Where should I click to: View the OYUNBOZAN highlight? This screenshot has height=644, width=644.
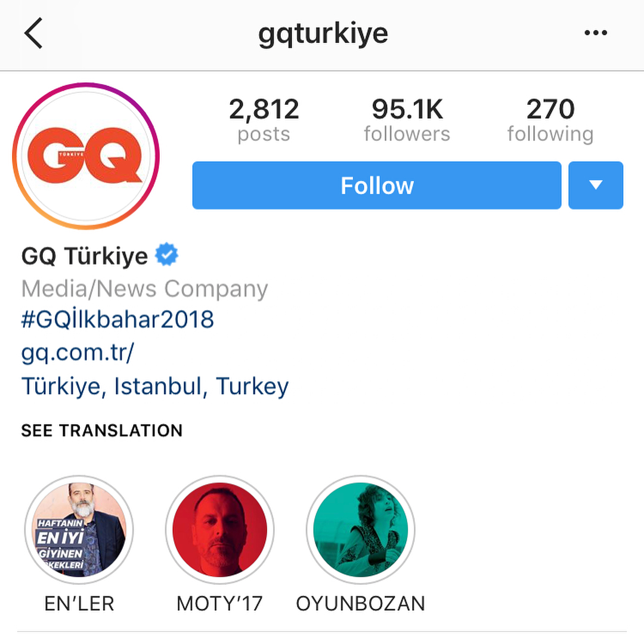tap(361, 530)
